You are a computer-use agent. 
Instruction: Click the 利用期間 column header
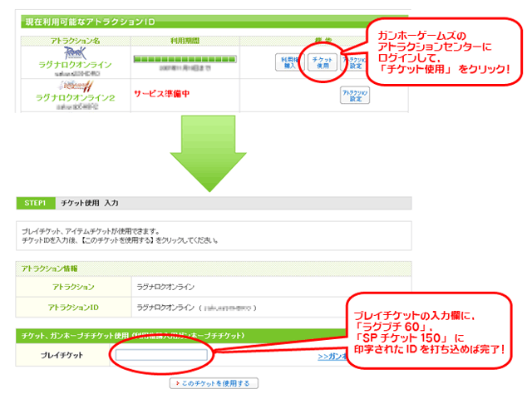(185, 41)
